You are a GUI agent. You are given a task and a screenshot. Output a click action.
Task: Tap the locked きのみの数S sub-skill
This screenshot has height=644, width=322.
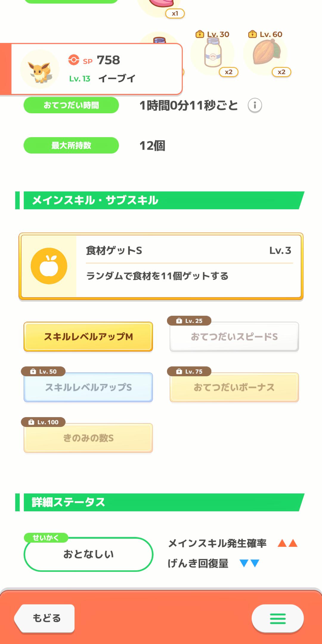pos(88,438)
